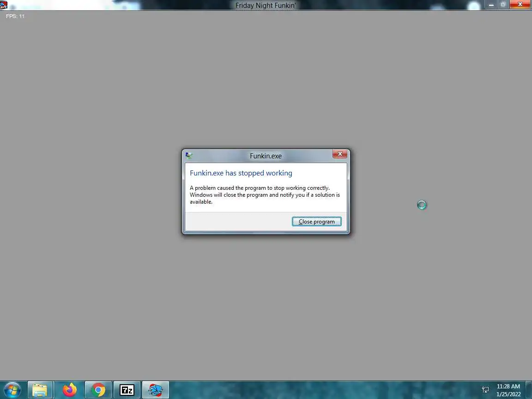Launch Google Chrome from the taskbar
Image resolution: width=532 pixels, height=399 pixels.
click(x=98, y=390)
